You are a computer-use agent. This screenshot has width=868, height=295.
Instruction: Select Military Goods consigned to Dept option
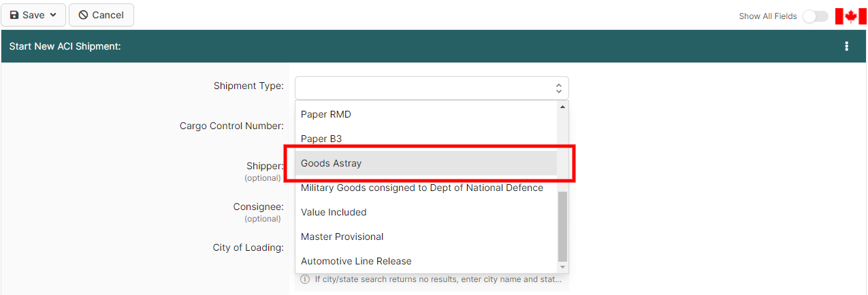pos(421,188)
